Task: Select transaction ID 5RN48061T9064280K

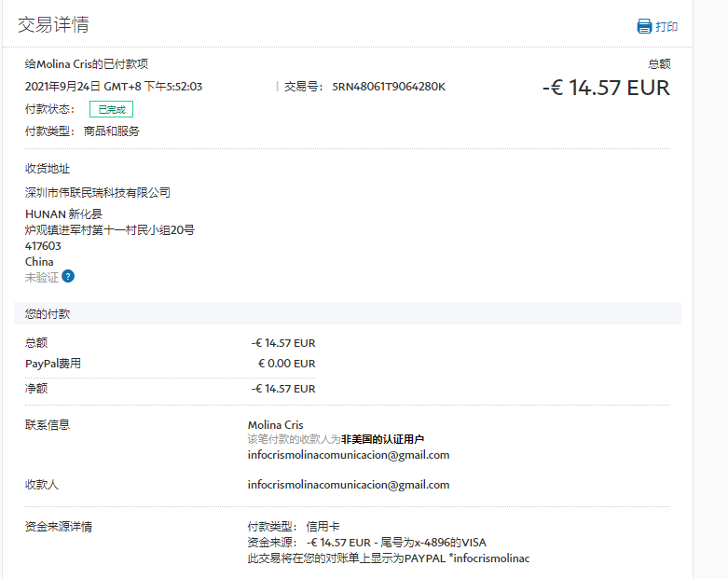Action: [389, 87]
